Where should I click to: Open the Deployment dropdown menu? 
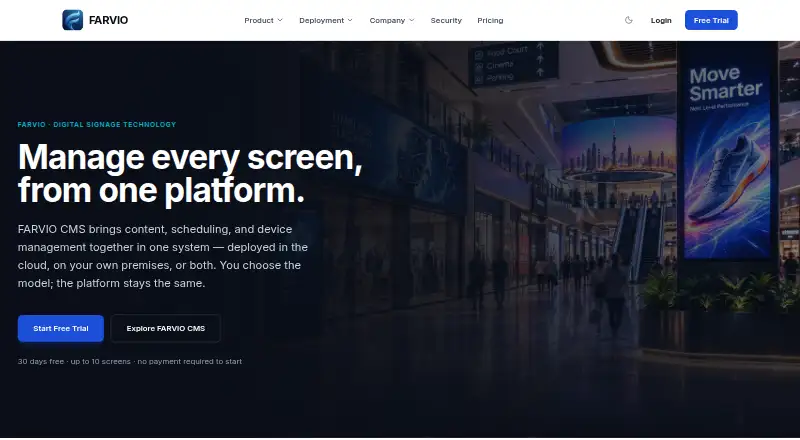(x=326, y=20)
